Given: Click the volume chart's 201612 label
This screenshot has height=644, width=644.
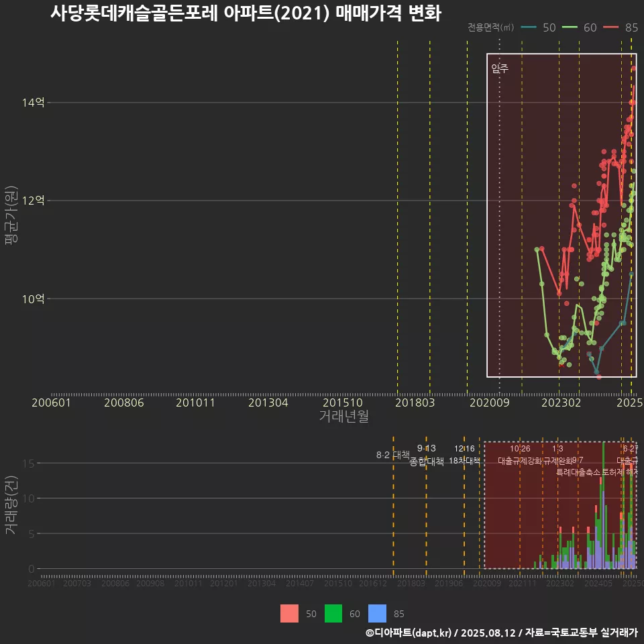Looking at the screenshot, I should 373,583.
